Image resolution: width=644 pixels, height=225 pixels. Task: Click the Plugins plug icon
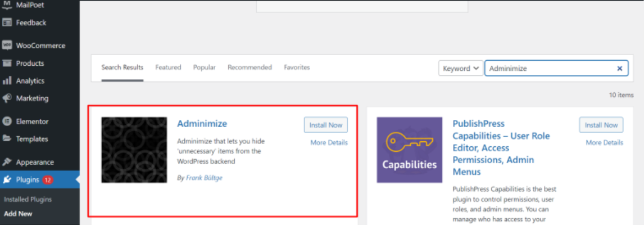(x=7, y=180)
